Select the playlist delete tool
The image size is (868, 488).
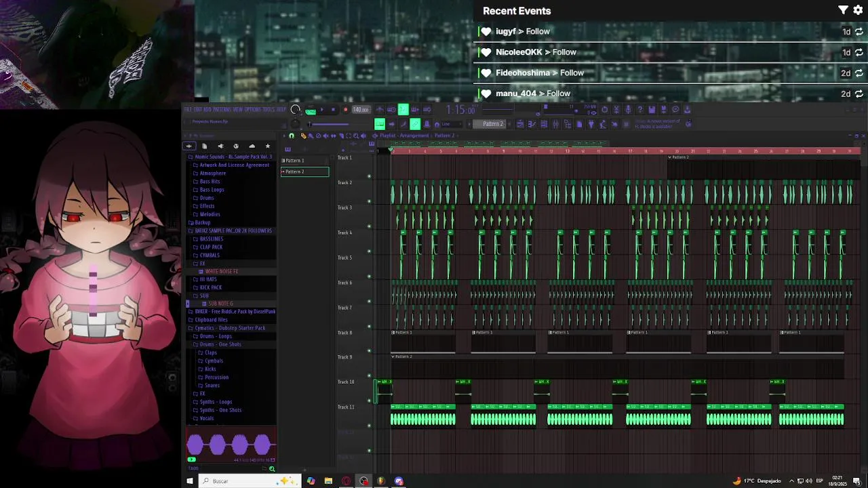[x=318, y=136]
